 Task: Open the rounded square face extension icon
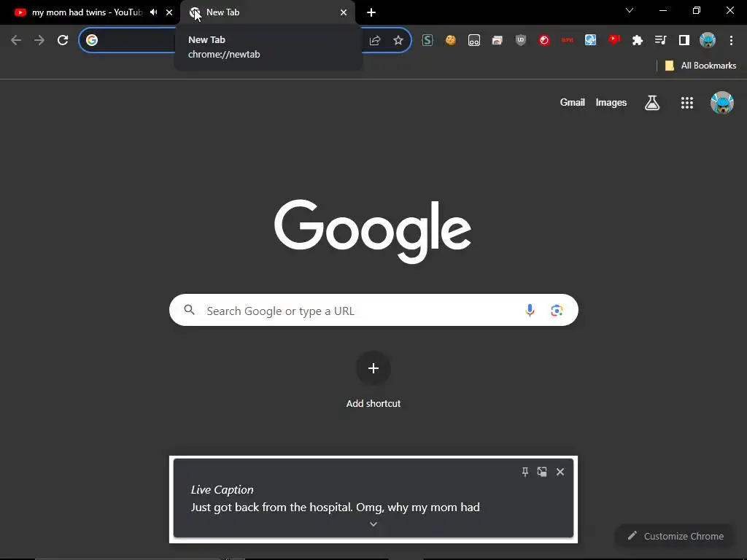(x=474, y=41)
